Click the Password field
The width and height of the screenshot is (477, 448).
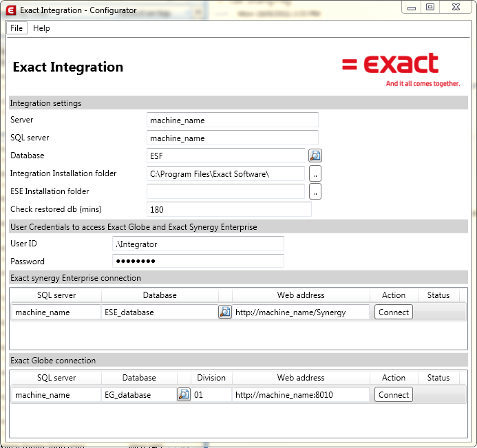pyautogui.click(x=198, y=261)
